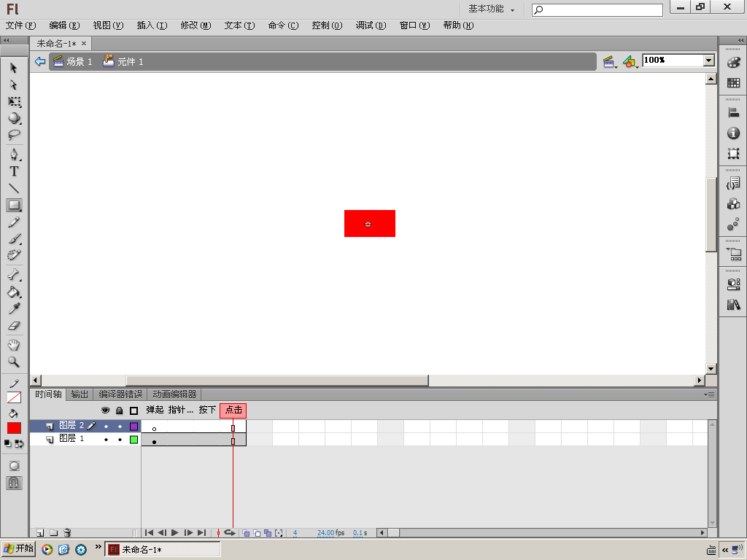Viewport: 747px width, 560px height.
Task: Toggle lock dot for 图层 2
Action: pyautogui.click(x=120, y=427)
